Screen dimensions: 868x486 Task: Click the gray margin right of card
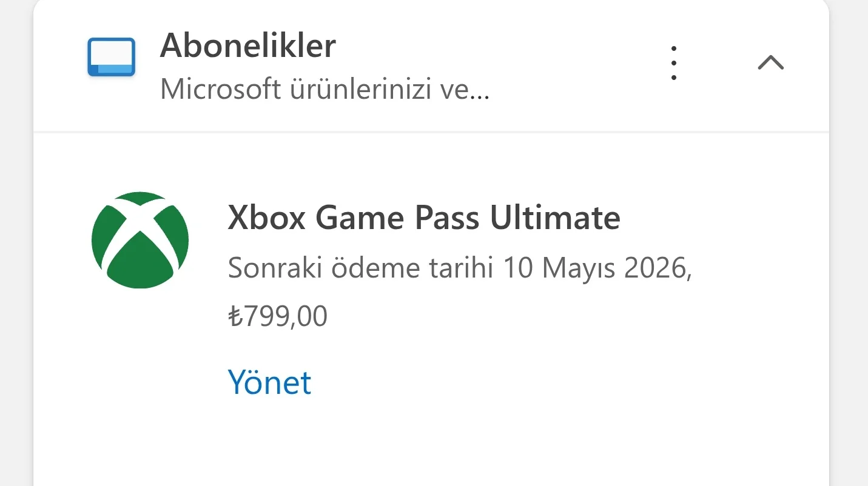pyautogui.click(x=849, y=242)
